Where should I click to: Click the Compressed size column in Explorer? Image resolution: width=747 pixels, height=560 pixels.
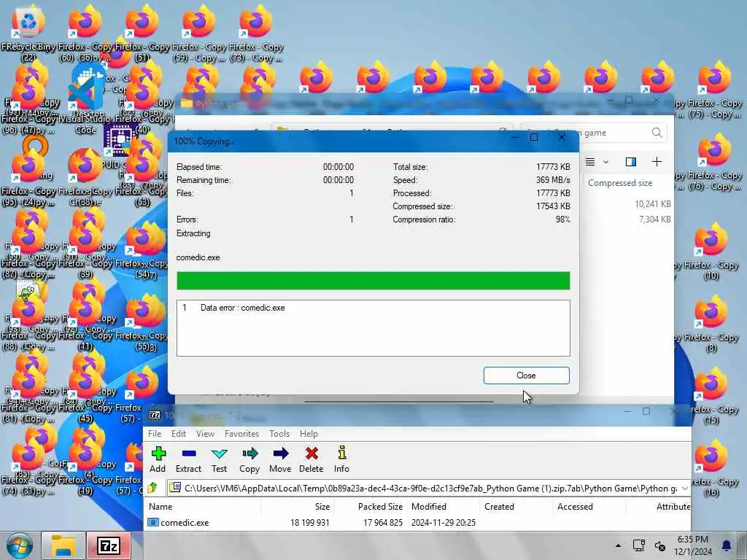tap(620, 183)
